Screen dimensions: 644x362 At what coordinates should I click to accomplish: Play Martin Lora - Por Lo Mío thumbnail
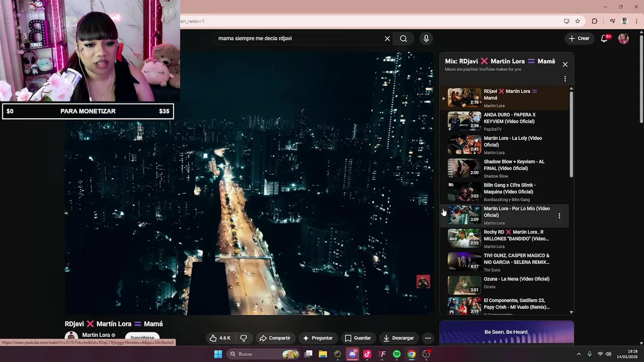[464, 215]
